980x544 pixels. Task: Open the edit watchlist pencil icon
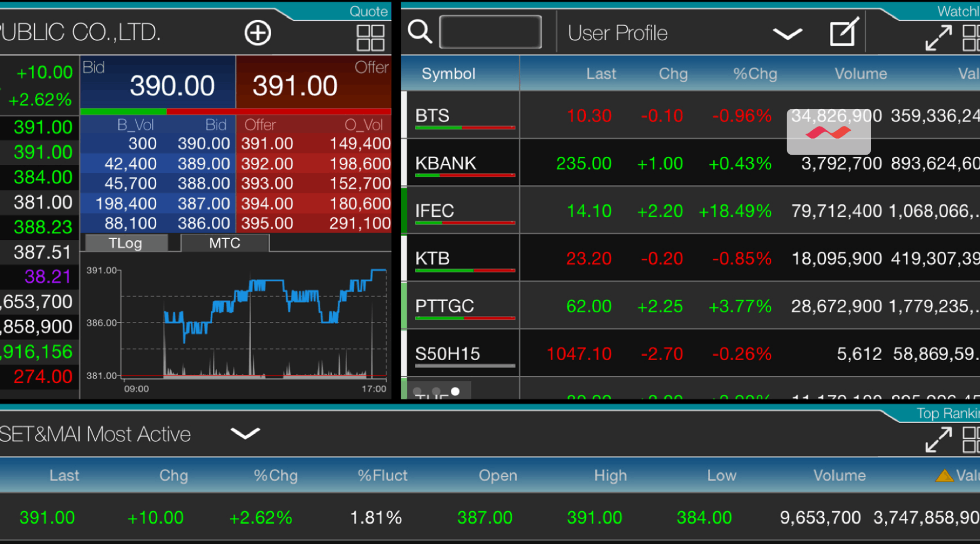(844, 31)
